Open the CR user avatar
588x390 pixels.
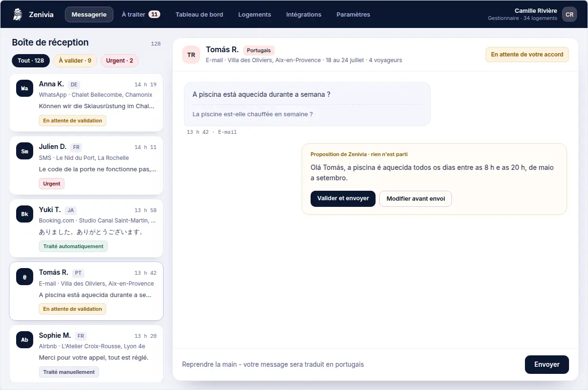[570, 14]
